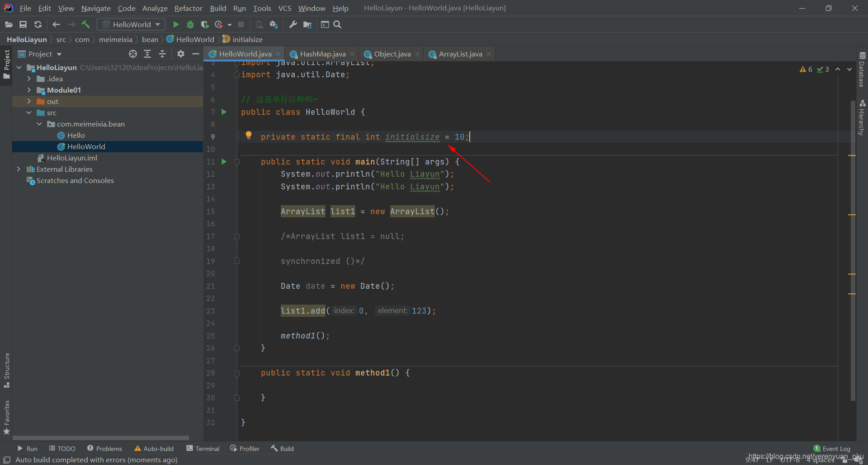Go to next highlighted error arrow
Image resolution: width=868 pixels, height=465 pixels.
click(849, 69)
